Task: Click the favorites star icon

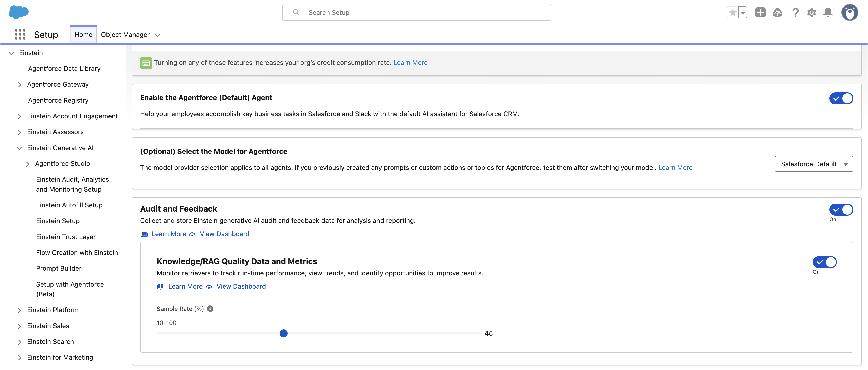Action: [733, 13]
